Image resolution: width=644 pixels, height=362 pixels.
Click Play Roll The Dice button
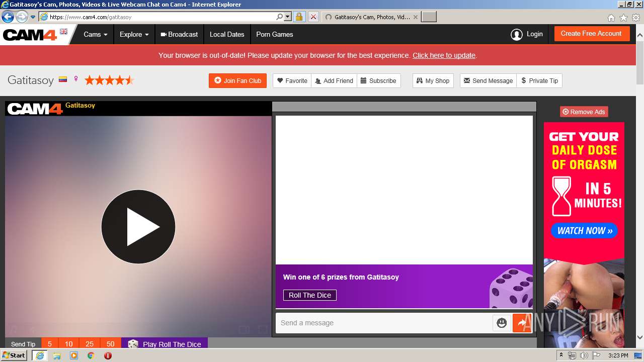click(x=165, y=344)
